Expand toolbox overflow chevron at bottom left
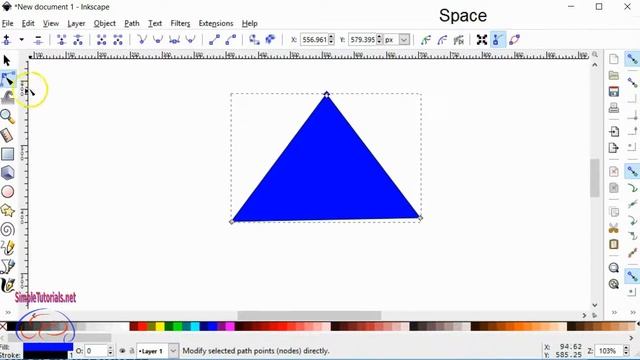The height and width of the screenshot is (360, 640). (x=8, y=312)
